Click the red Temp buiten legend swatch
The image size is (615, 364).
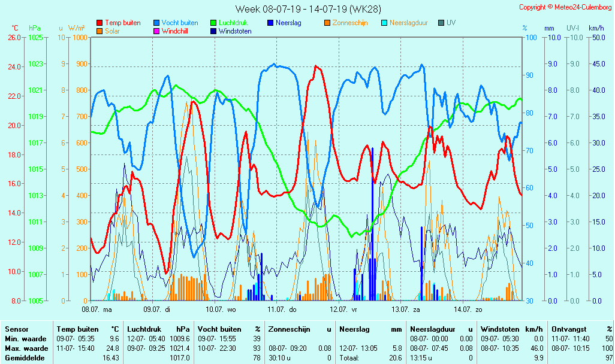tap(100, 23)
